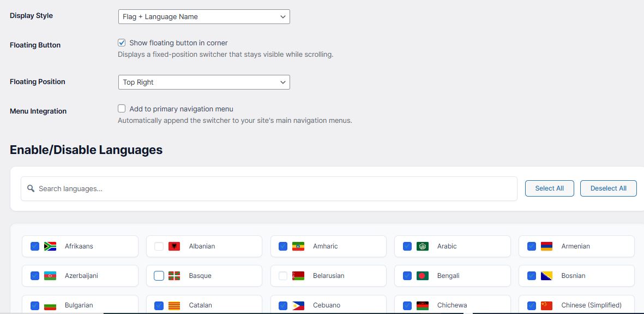Click the Belarusian language name
Screen dimensions: 644x314
329,276
